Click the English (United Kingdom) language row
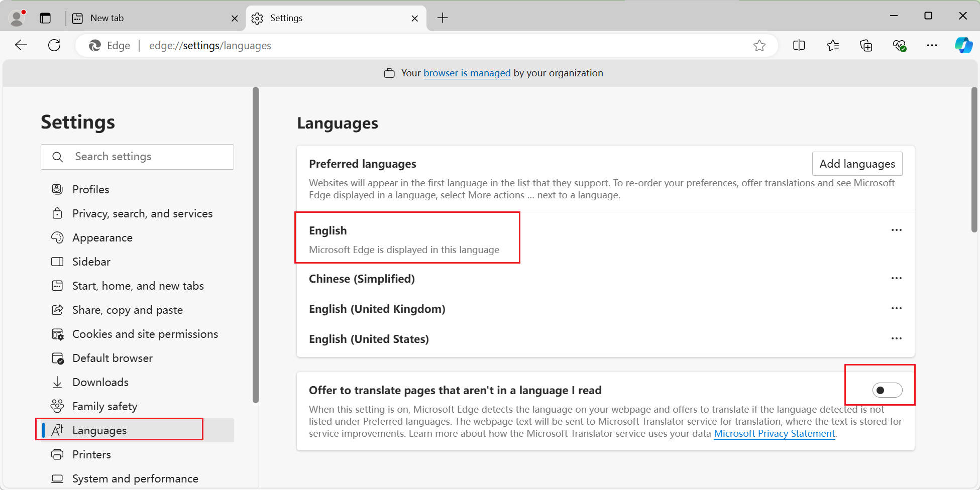This screenshot has height=490, width=980. click(605, 309)
